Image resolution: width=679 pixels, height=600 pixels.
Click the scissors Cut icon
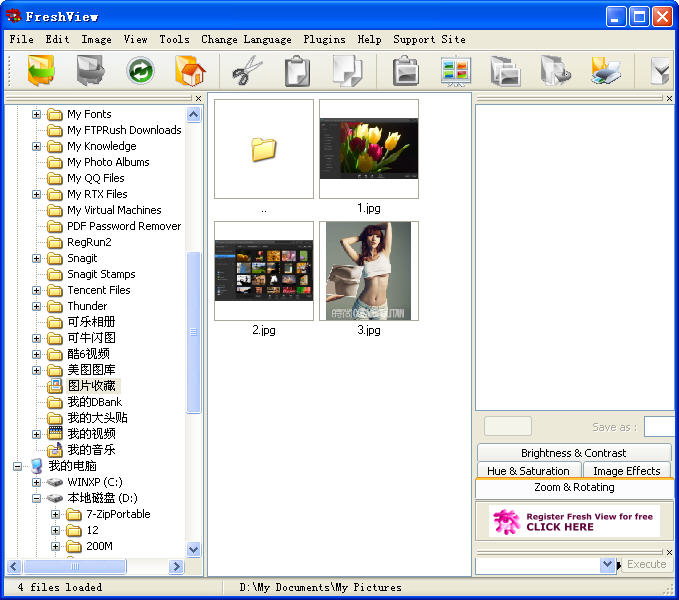(247, 71)
